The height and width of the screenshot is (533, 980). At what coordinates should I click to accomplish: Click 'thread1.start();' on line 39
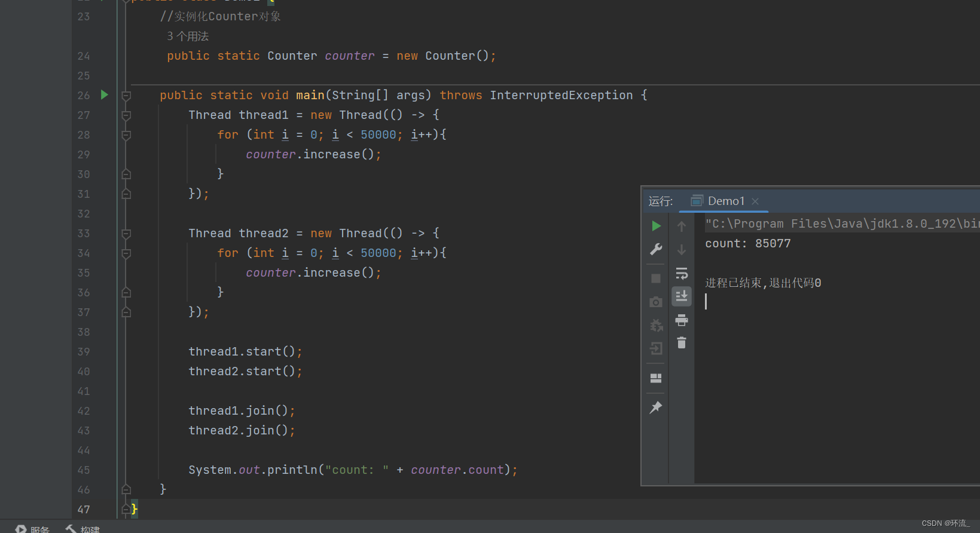[x=246, y=351]
